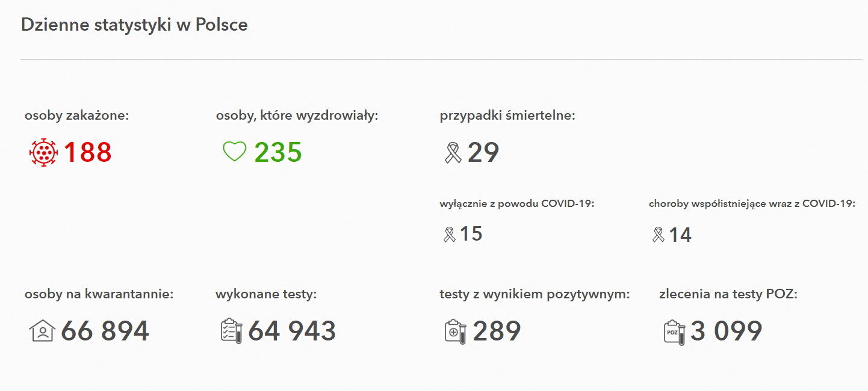Click 'choroby współistniejące wraz z COVID-19:' label

752,204
